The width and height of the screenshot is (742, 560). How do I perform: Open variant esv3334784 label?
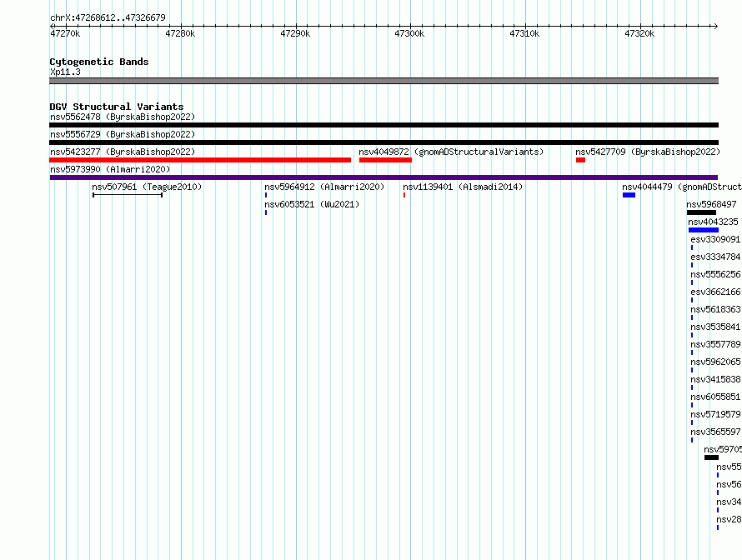tap(715, 257)
